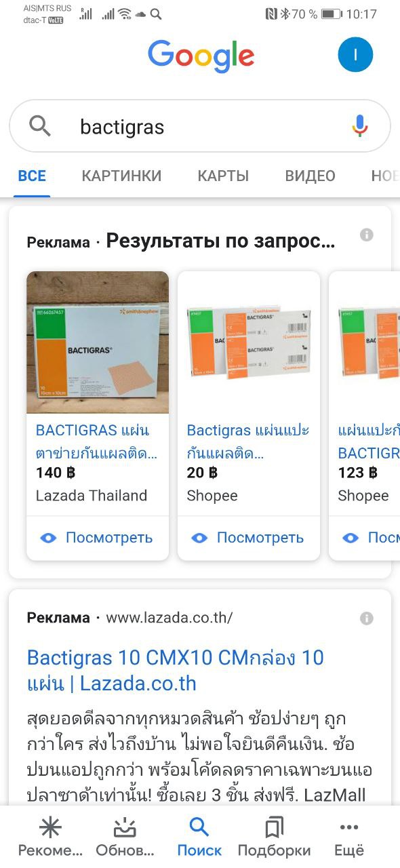Tap Посмотреть on the Lazada Thailand product
400x868 pixels.
pos(97,538)
